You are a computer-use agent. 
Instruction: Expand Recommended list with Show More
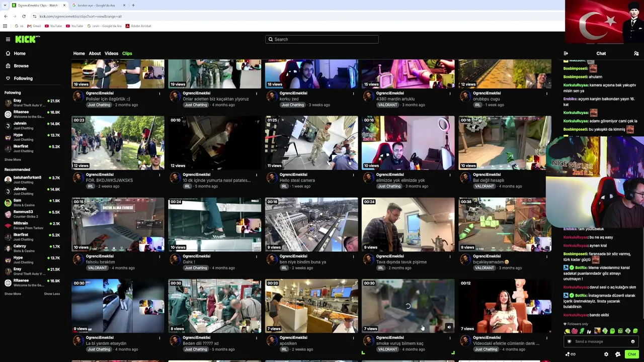(13, 294)
